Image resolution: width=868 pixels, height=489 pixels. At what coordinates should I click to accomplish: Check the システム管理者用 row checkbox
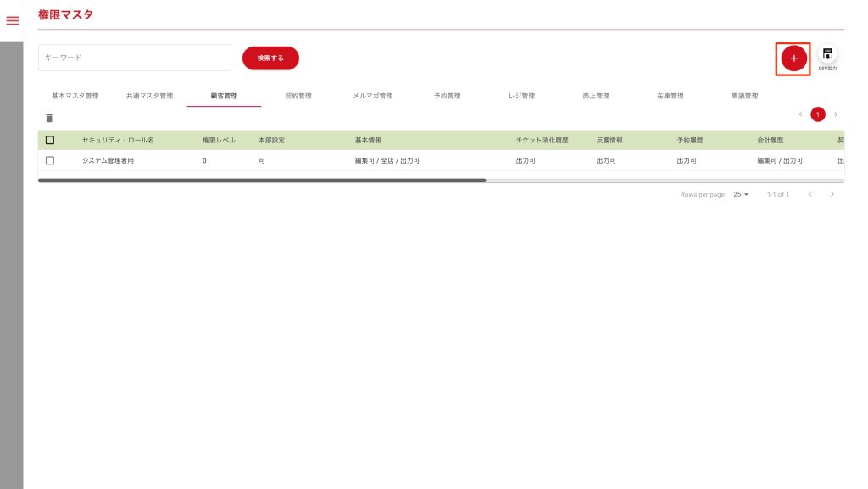(x=50, y=160)
